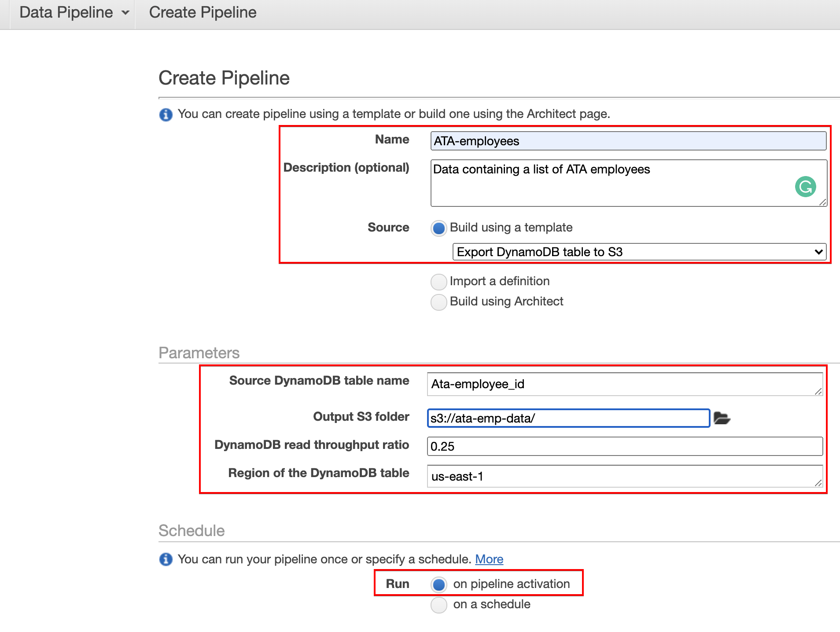Select run on pipeline activation radio
This screenshot has height=632, width=840.
coord(438,584)
